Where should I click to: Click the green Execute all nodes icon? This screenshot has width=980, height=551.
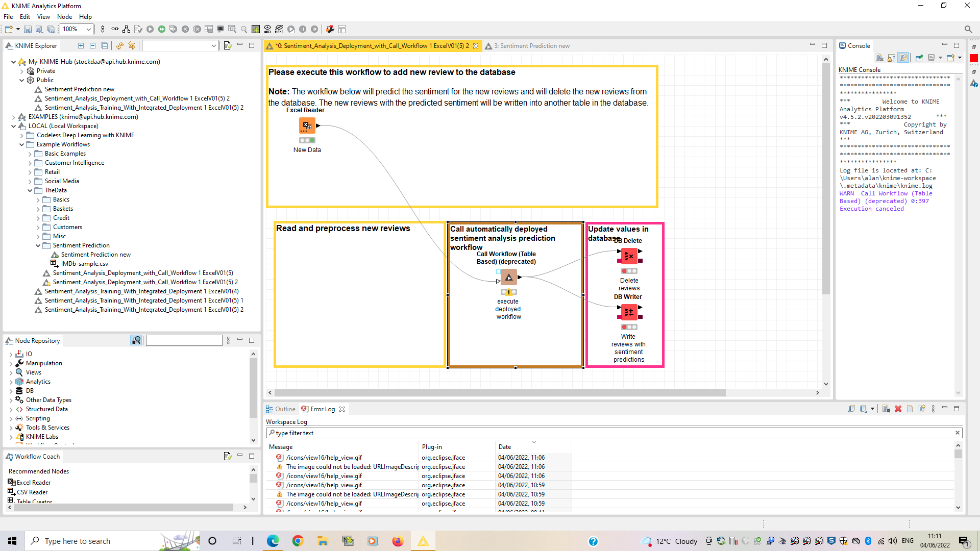point(162,29)
